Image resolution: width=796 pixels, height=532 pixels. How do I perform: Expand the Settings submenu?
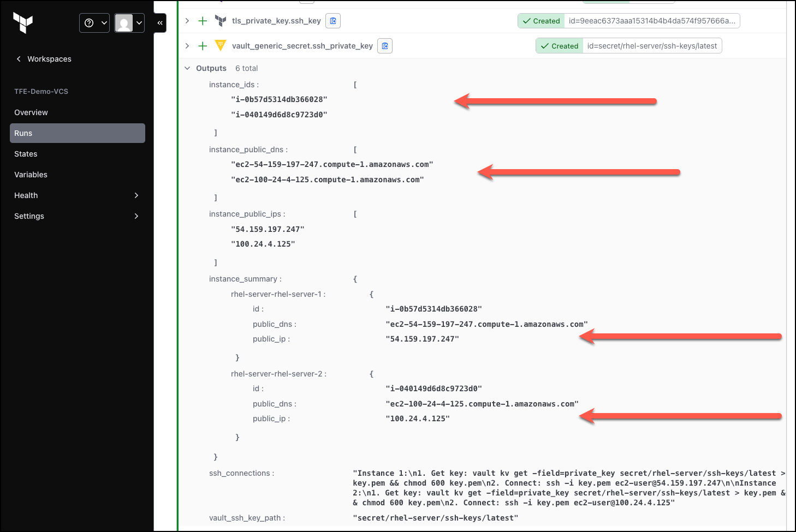(x=78, y=216)
